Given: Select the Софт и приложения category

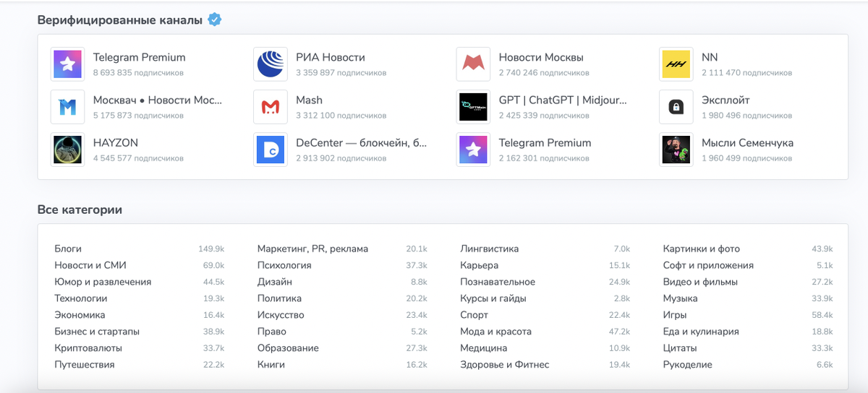Looking at the screenshot, I should [708, 265].
